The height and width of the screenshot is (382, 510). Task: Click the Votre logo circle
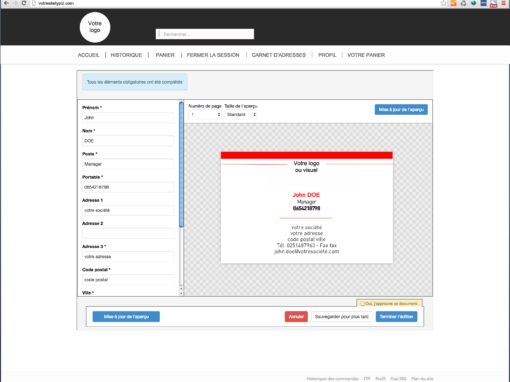click(x=95, y=27)
